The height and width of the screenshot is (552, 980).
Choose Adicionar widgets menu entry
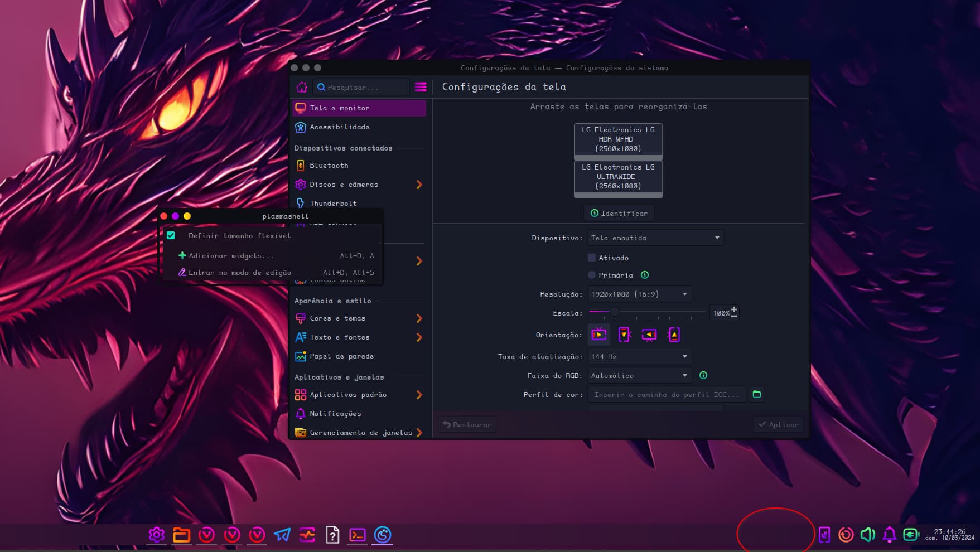point(272,256)
